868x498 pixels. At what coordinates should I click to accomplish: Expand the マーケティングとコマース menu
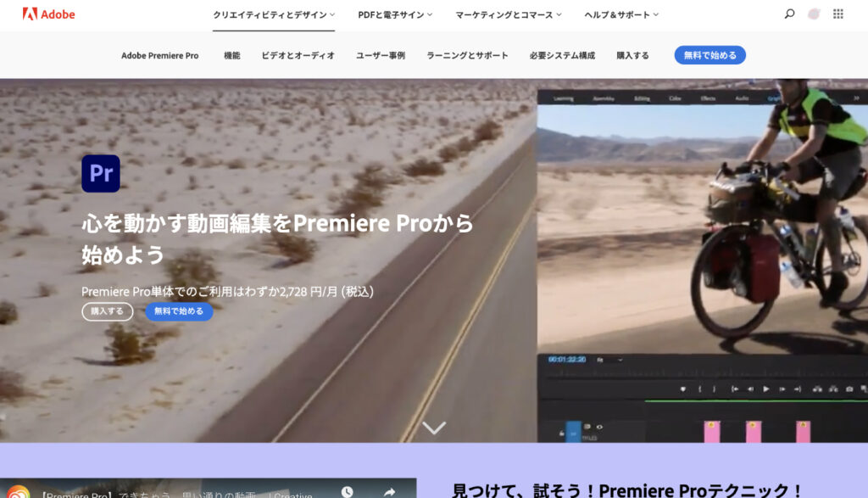509,15
